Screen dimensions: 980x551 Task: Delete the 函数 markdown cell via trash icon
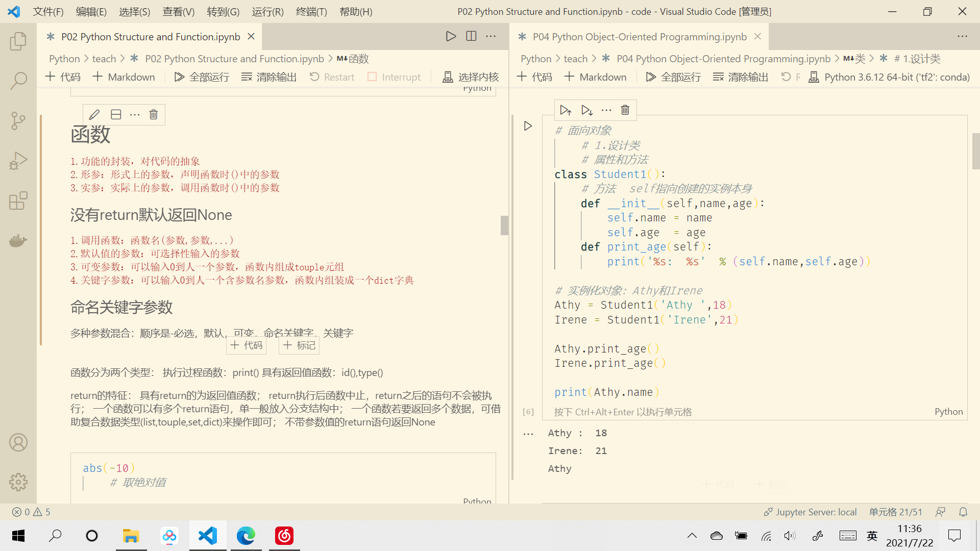click(153, 114)
